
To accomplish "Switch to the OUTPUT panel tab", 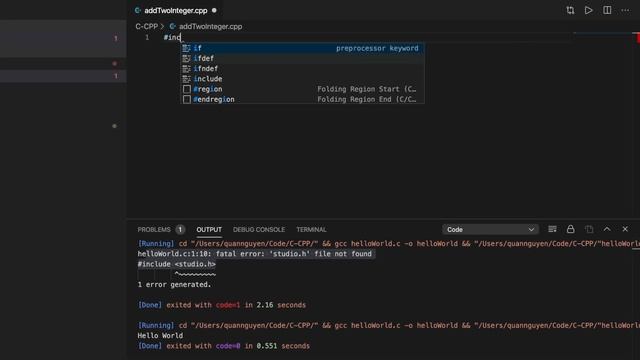I will coord(209,230).
